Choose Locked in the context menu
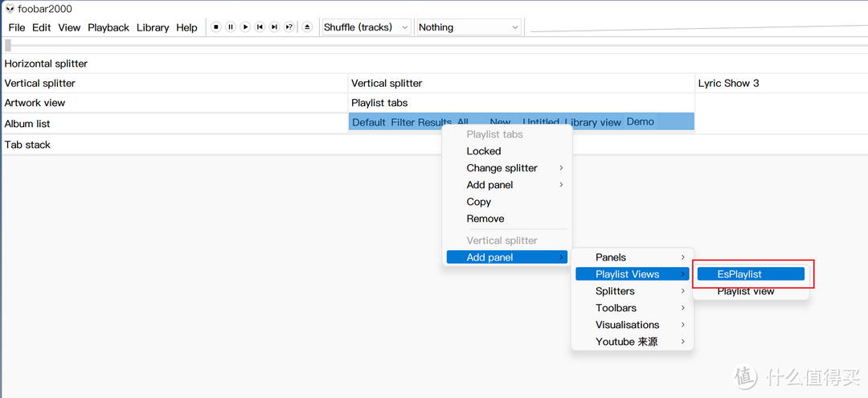 tap(507, 151)
